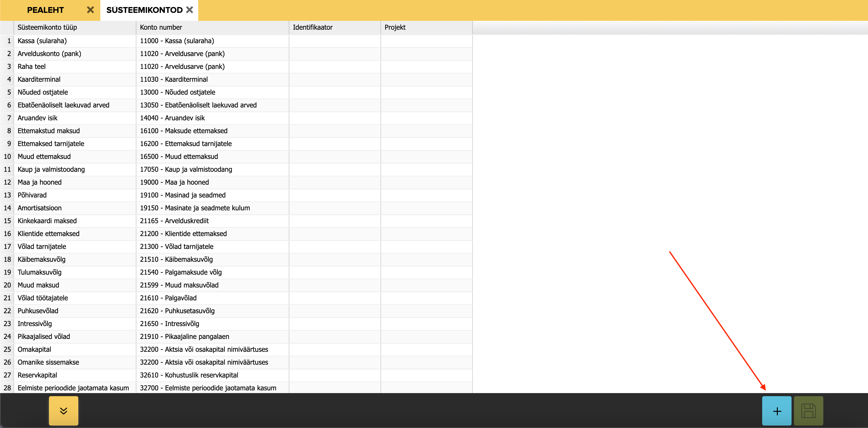Close the PEALEHT tab

[x=90, y=10]
